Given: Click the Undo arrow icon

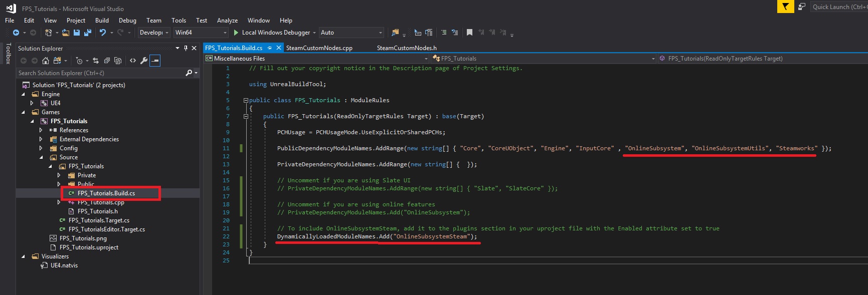Looking at the screenshot, I should coord(103,33).
